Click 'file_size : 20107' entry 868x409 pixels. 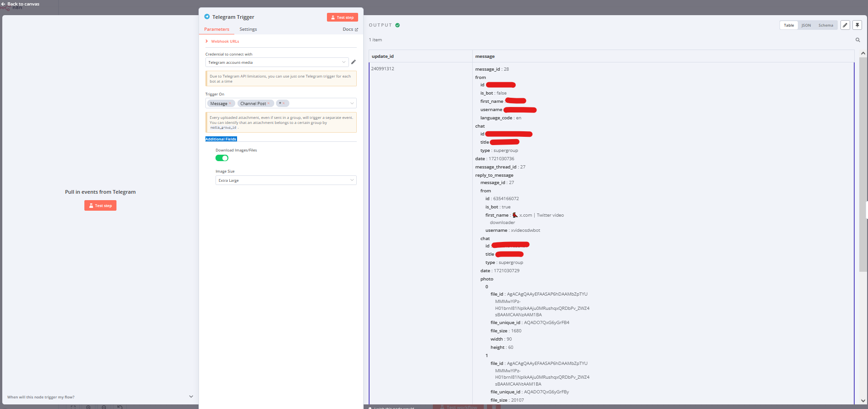(x=507, y=400)
